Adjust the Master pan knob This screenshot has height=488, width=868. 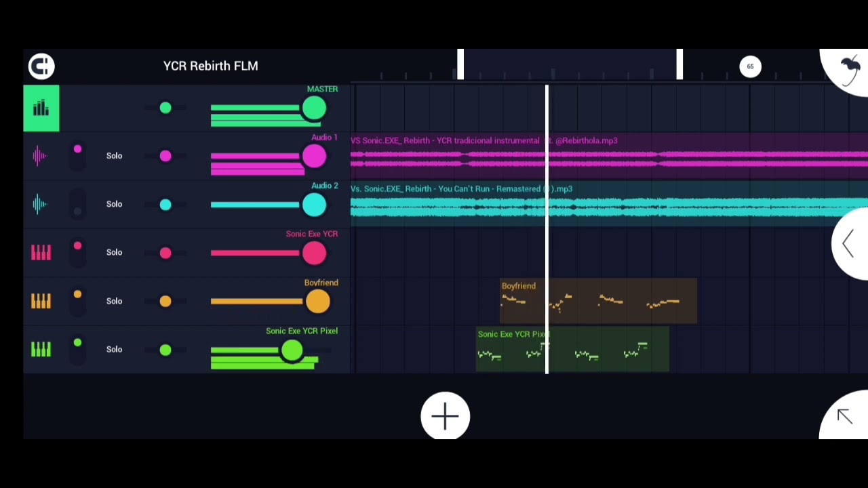pos(165,108)
